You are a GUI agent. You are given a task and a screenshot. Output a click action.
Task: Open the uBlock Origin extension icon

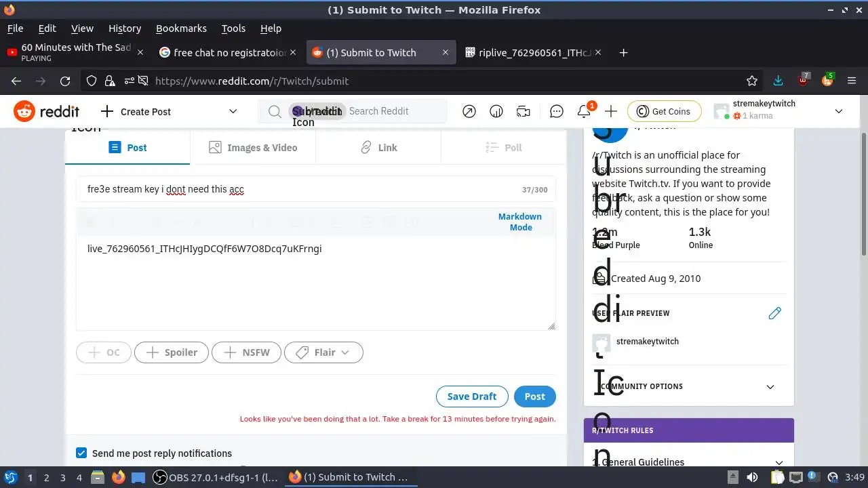tap(803, 81)
